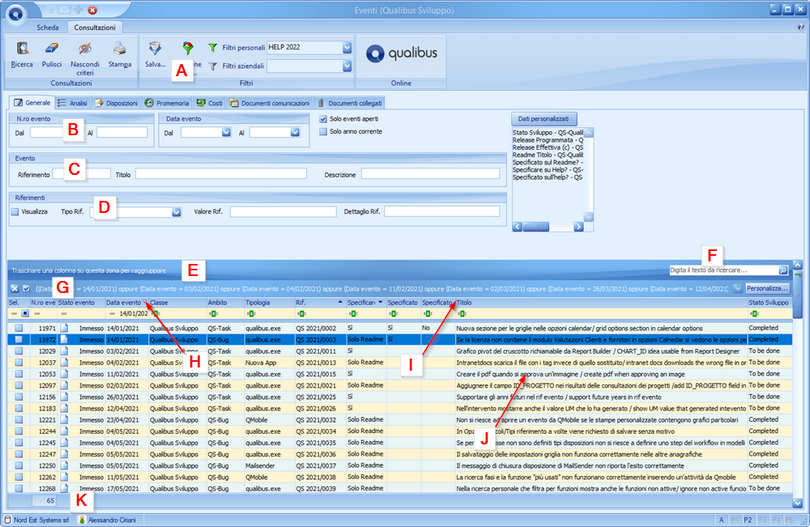This screenshot has width=810, height=527.
Task: Open the Costi tab
Action: tap(209, 103)
